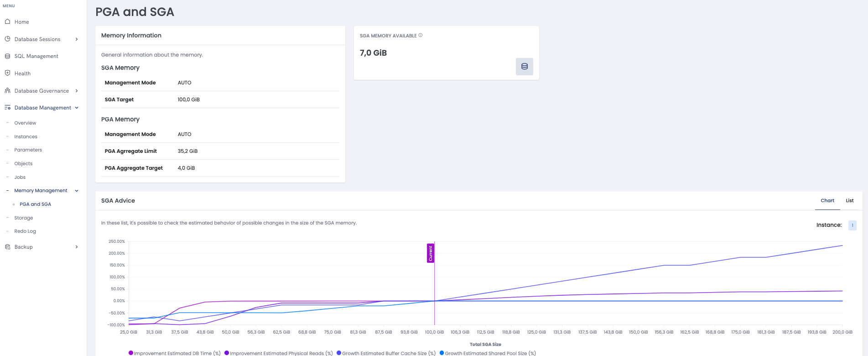Select the Chart tab in SGA Advice

click(827, 200)
